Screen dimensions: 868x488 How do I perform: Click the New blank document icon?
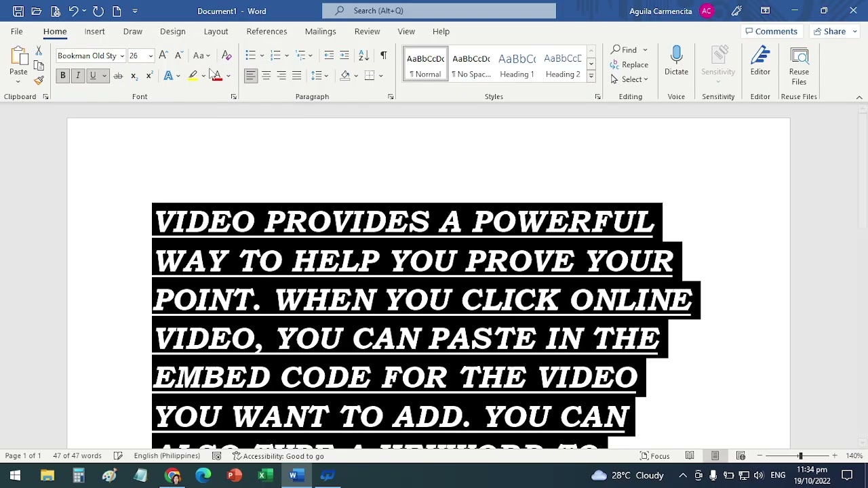pos(117,11)
